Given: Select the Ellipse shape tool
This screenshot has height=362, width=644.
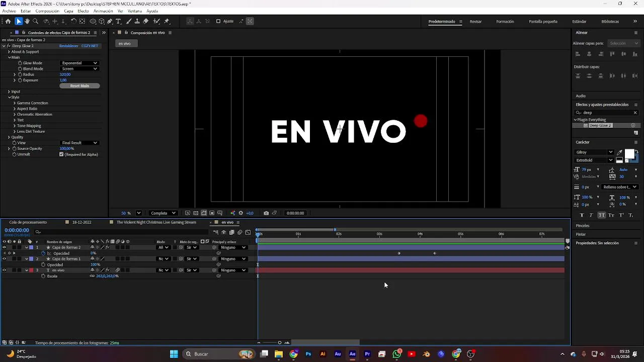Looking at the screenshot, I should click(x=93, y=21).
